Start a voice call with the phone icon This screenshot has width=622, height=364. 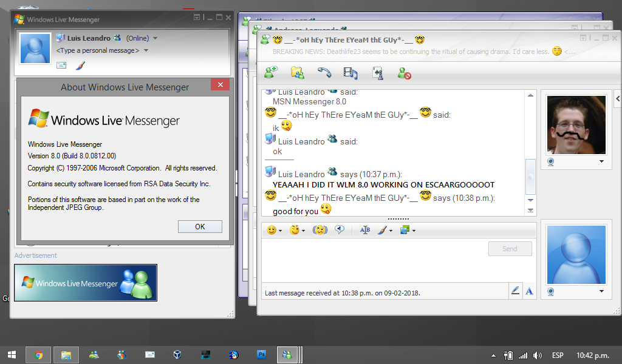coord(324,72)
